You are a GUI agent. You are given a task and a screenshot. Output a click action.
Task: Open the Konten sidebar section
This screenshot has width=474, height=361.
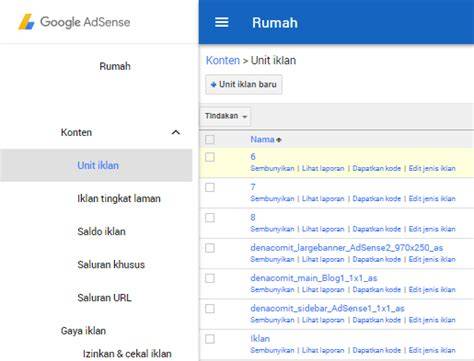76,132
